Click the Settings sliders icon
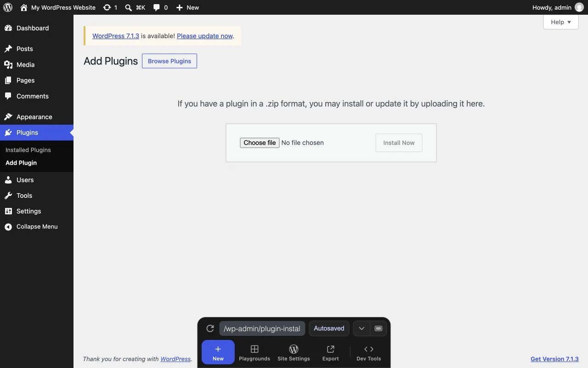The width and height of the screenshot is (588, 368). (x=8, y=211)
